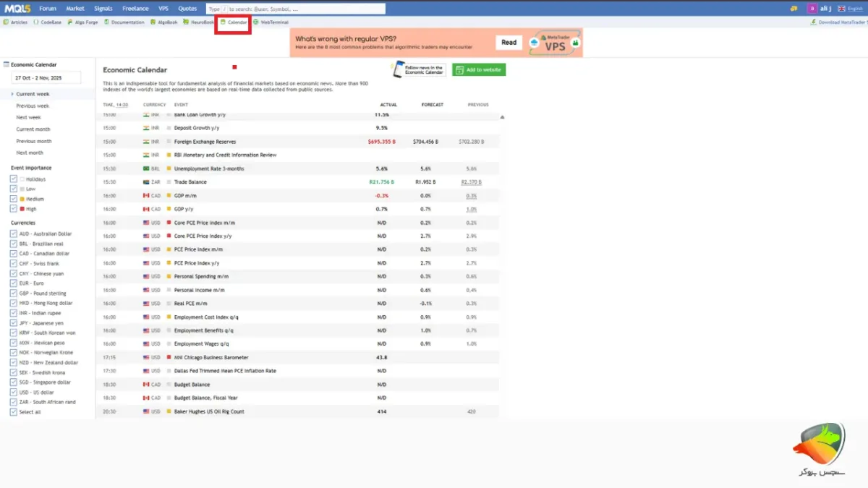Image resolution: width=868 pixels, height=488 pixels.
Task: Select the Current month filter
Action: click(33, 129)
